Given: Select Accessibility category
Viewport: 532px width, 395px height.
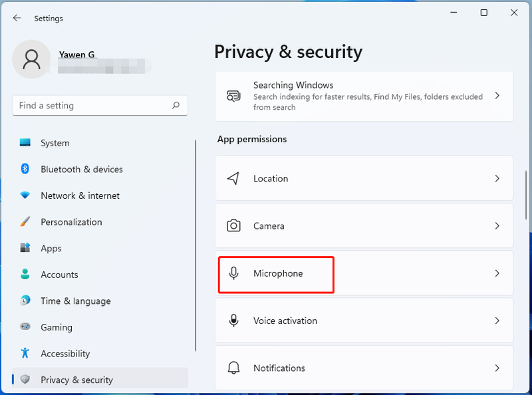Looking at the screenshot, I should [x=100, y=353].
